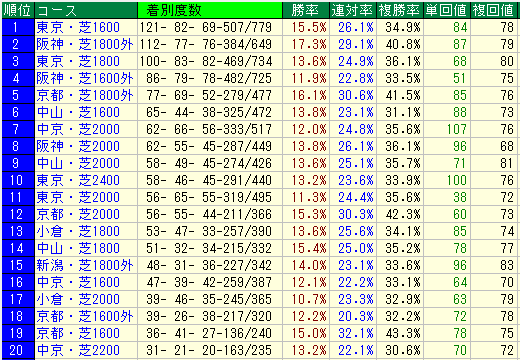Select course 阪神・芝2000
520x360 pixels.
coord(78,146)
